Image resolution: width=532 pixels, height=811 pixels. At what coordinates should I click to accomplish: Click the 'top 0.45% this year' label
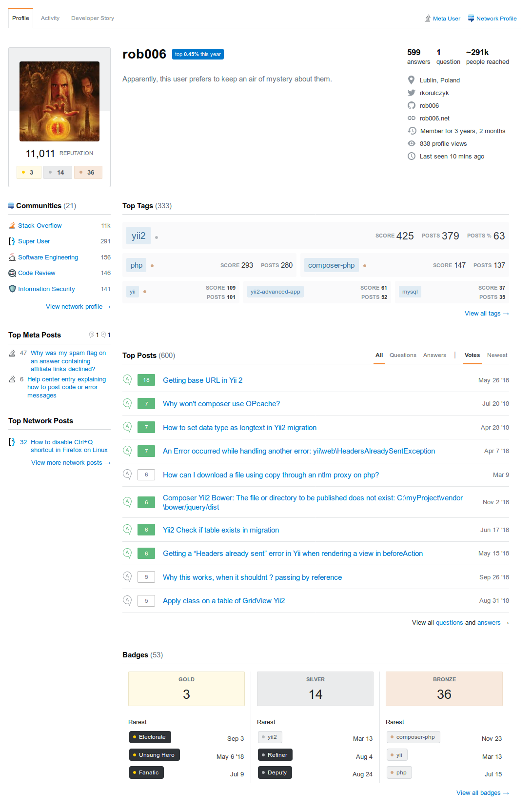click(198, 54)
